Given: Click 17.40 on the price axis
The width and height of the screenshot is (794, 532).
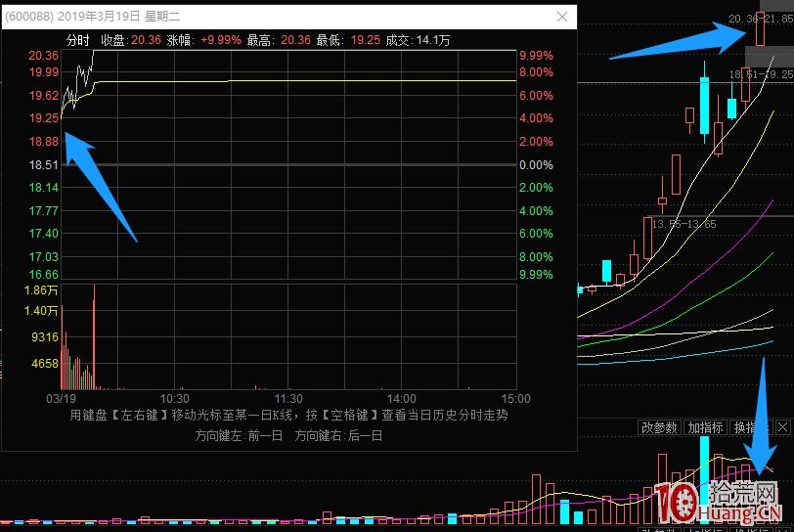Looking at the screenshot, I should [x=44, y=234].
